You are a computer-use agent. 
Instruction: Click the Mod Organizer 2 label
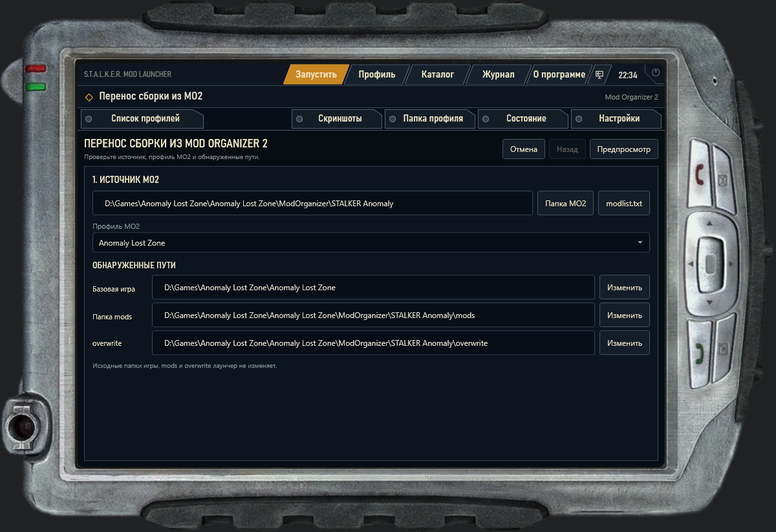tap(631, 97)
